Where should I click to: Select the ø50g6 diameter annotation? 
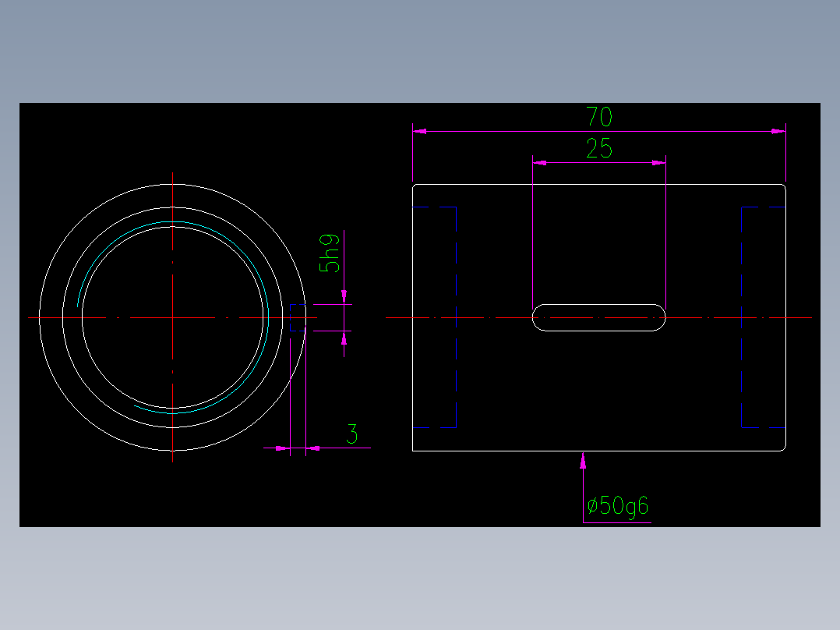[618, 507]
